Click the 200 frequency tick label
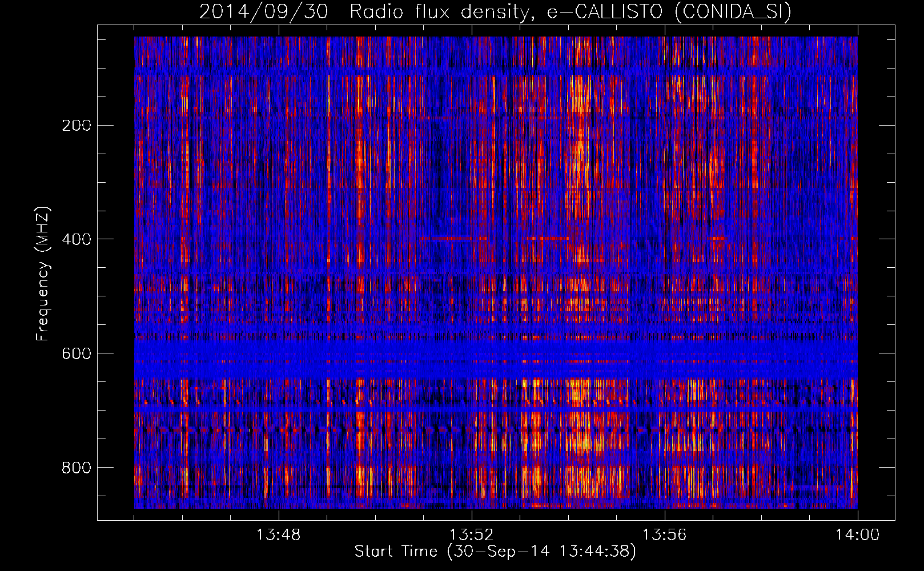The height and width of the screenshot is (571, 924). 77,126
